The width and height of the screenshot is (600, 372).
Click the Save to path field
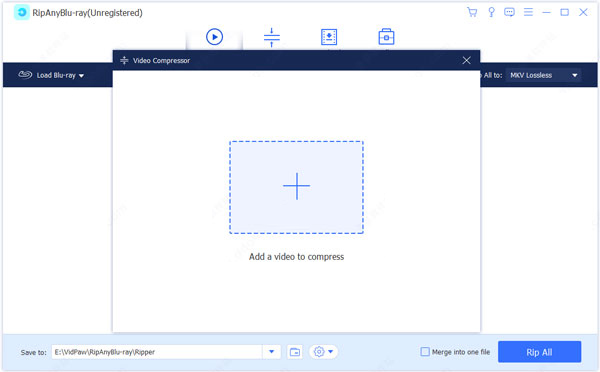(x=157, y=352)
